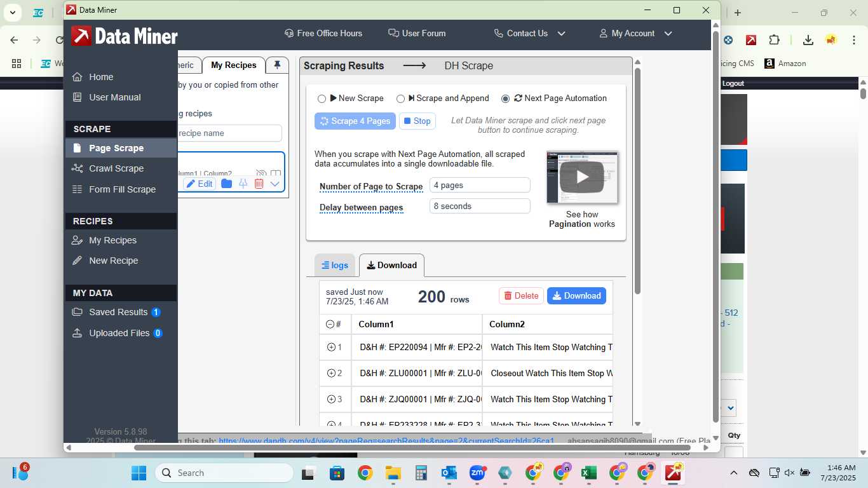Image resolution: width=868 pixels, height=488 pixels.
Task: Open Calculator from the taskbar
Action: click(x=421, y=473)
